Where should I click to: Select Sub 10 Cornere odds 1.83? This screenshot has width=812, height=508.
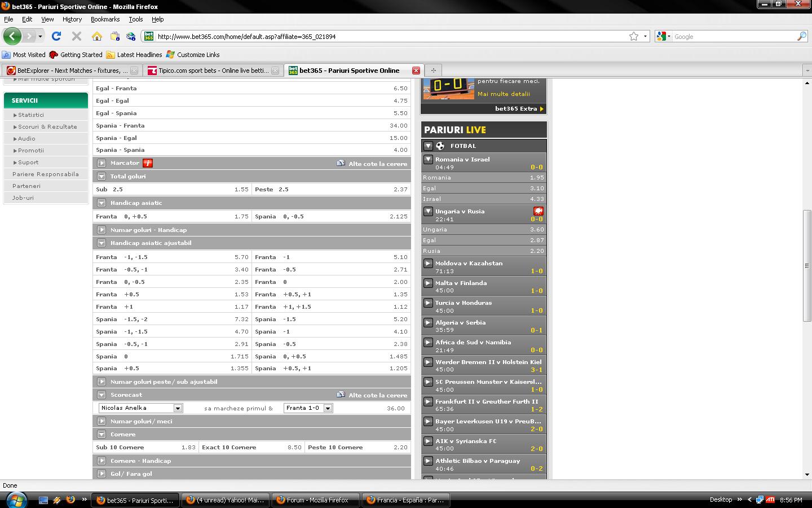pyautogui.click(x=145, y=447)
